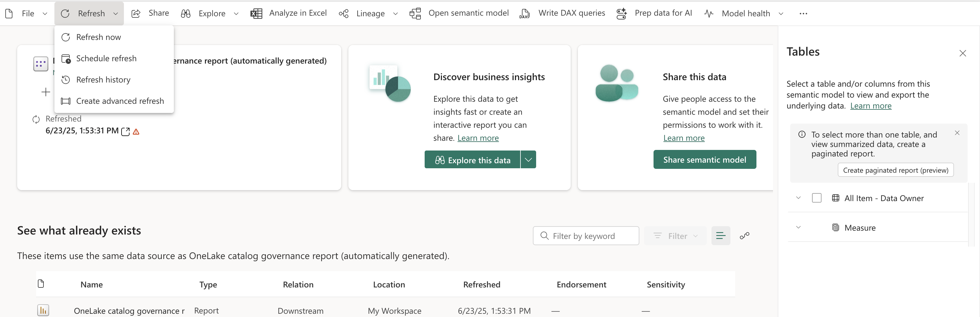This screenshot has height=317, width=980.
Task: Open OneLake catalog governance report row
Action: (129, 311)
